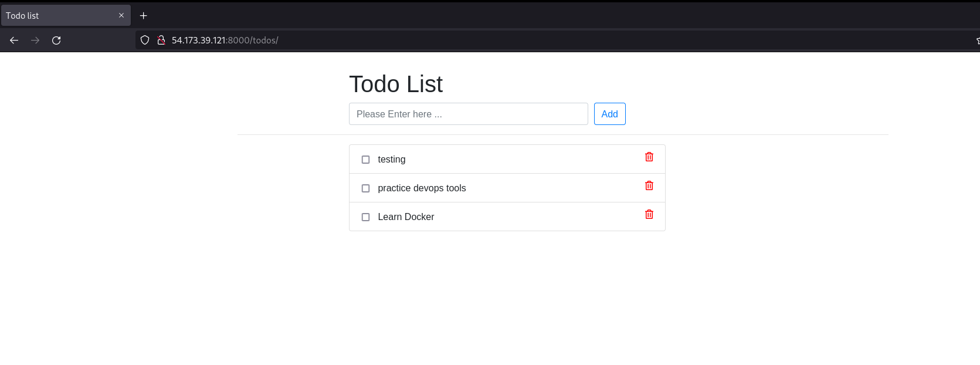Viewport: 980px width, 365px height.
Task: Click the "testing" todo label
Action: [391, 159]
